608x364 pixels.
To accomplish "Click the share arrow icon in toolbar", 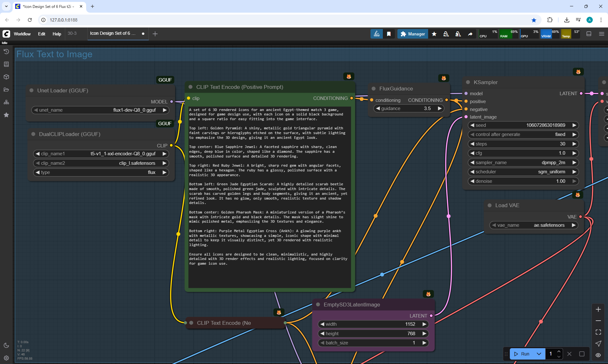I will [470, 34].
